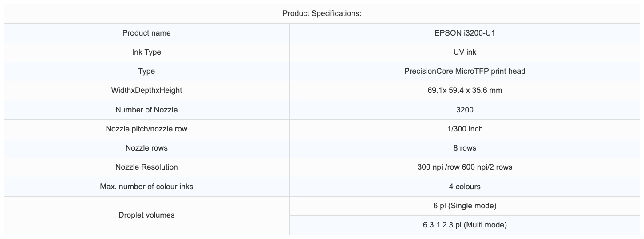Click the Product Specifications header text

click(322, 13)
